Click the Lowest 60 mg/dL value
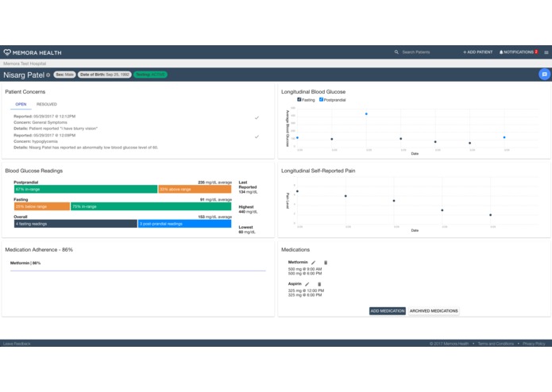Viewport: 552px width, 392px height. [247, 229]
